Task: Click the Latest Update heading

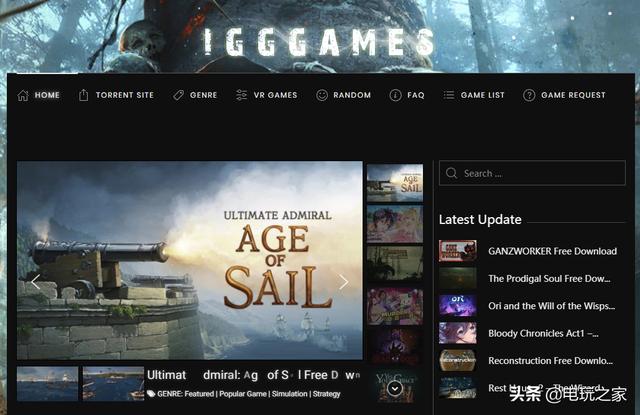Action: tap(480, 220)
